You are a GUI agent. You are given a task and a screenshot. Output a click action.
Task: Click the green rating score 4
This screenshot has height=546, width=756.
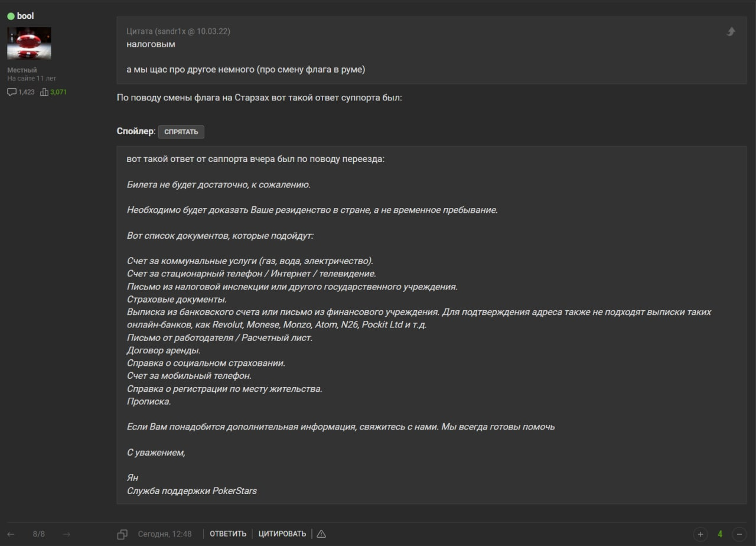click(x=720, y=534)
